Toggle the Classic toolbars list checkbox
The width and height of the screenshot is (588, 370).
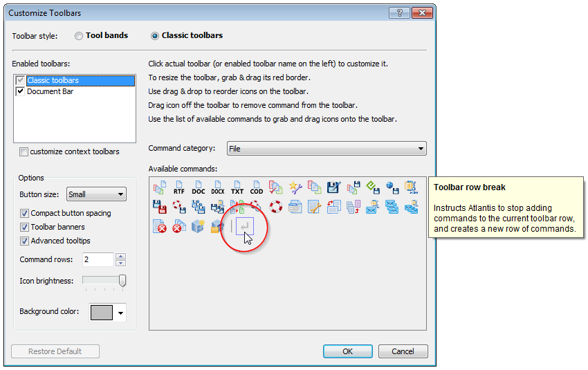pyautogui.click(x=20, y=80)
